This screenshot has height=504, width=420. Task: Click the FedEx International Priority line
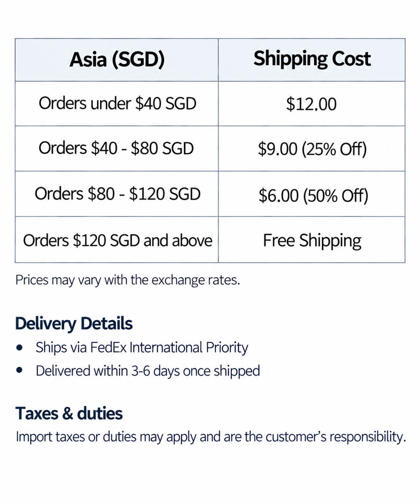pyautogui.click(x=142, y=347)
